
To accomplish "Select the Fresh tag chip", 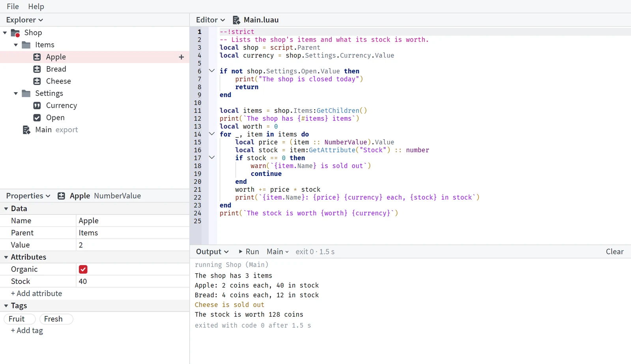I will (x=56, y=319).
